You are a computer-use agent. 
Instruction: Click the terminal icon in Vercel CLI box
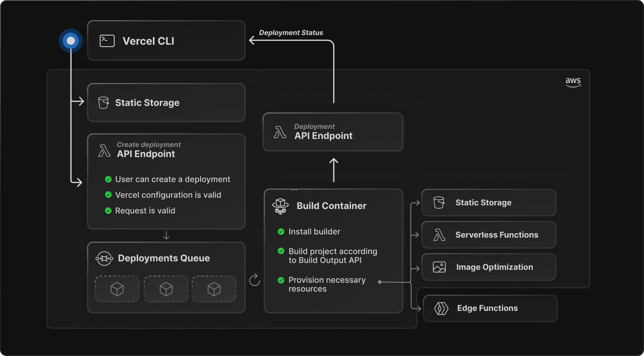point(107,41)
